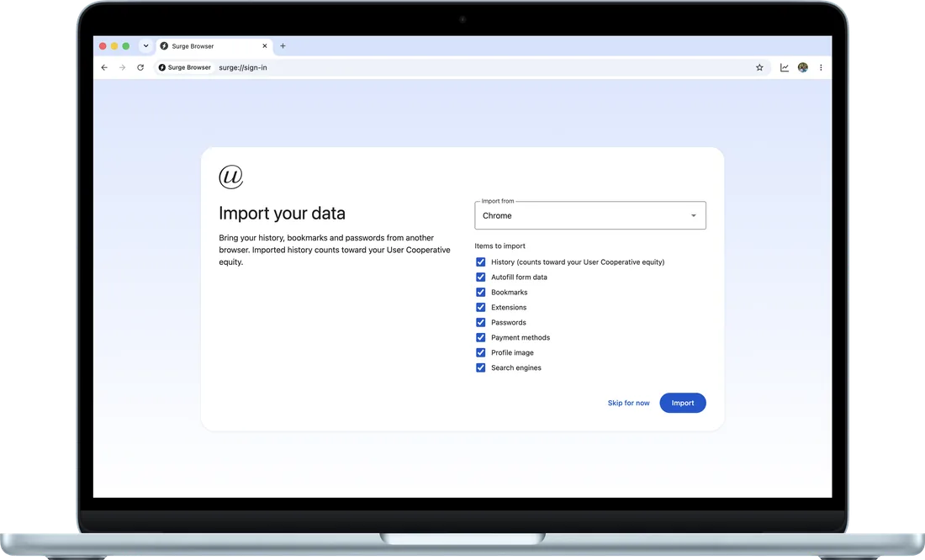
Task: Bookmark this page with the star icon
Action: coord(759,68)
